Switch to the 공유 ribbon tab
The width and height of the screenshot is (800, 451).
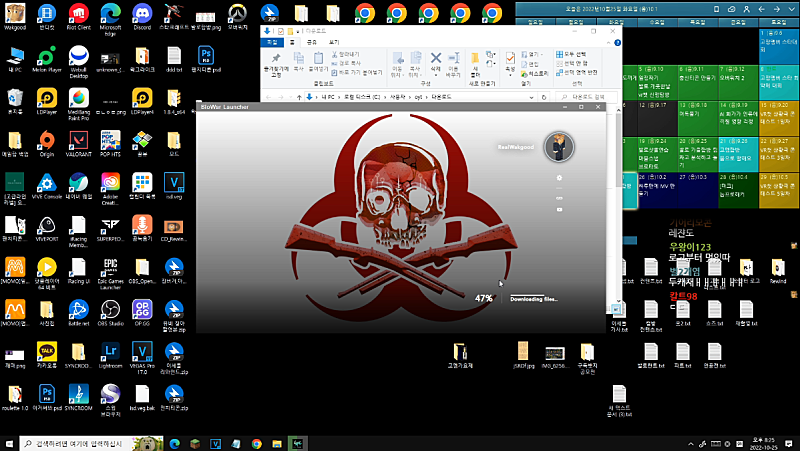[x=312, y=43]
